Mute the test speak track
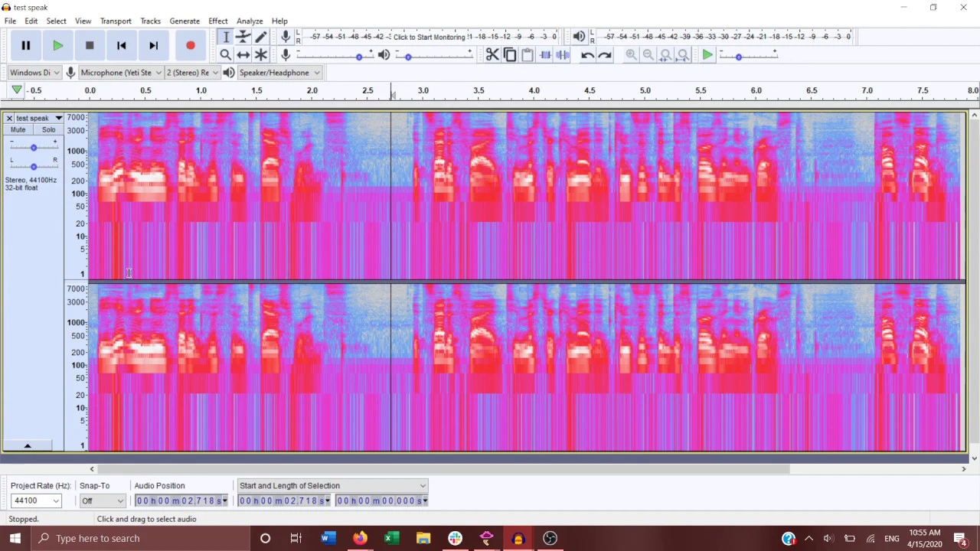Viewport: 980px width, 551px height. (18, 130)
